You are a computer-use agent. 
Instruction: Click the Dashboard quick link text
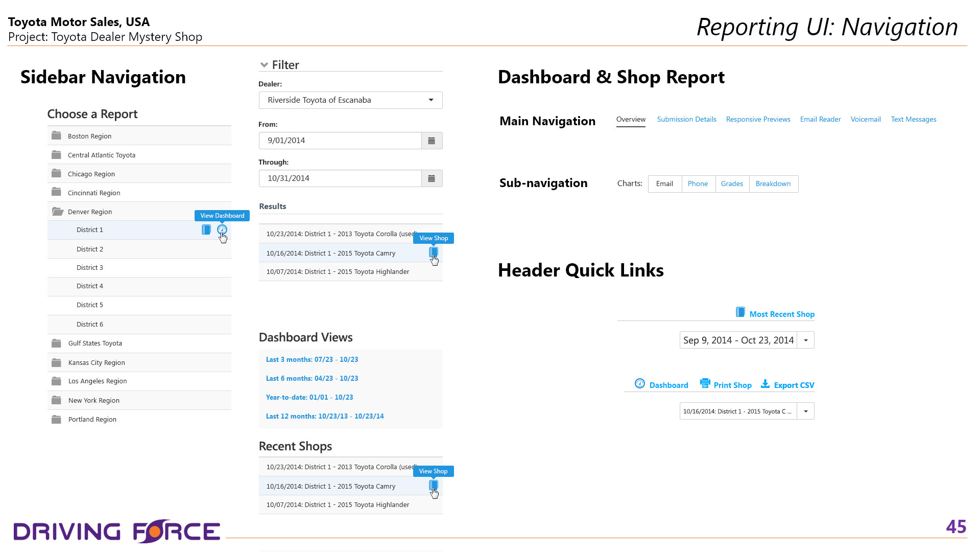tap(668, 385)
